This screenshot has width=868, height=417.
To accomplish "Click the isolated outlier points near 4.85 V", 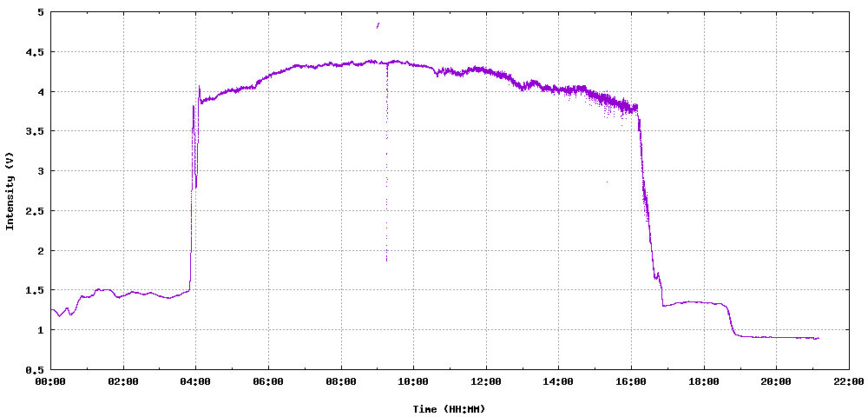I will [x=378, y=25].
